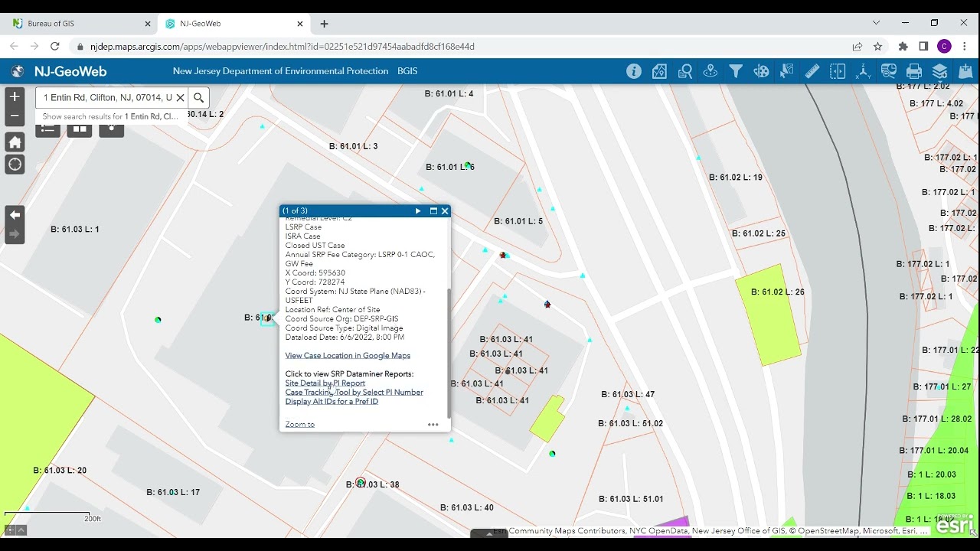Open the basemap gallery widget button
Image resolution: width=980 pixels, height=551 pixels.
pyautogui.click(x=79, y=130)
